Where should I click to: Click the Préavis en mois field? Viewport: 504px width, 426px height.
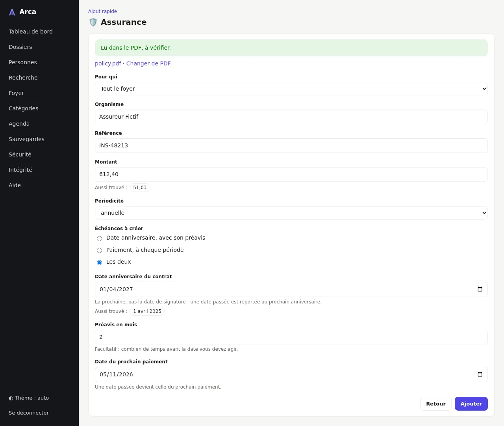click(x=291, y=337)
